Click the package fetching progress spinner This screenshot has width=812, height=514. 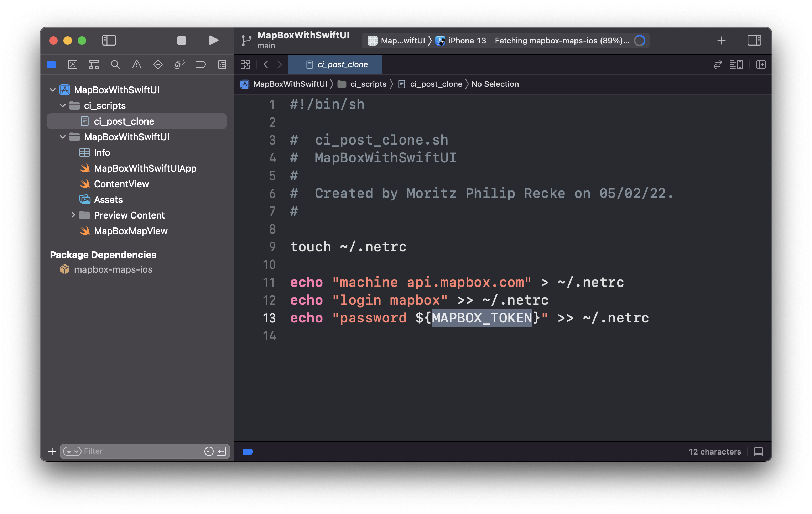click(640, 41)
